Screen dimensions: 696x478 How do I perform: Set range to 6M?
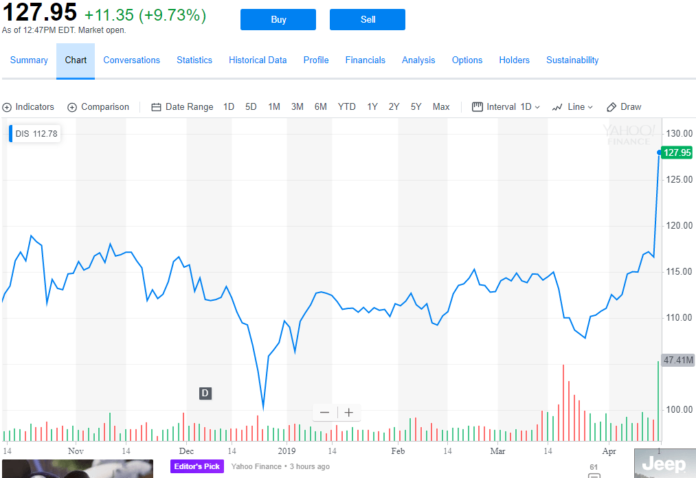coord(320,107)
